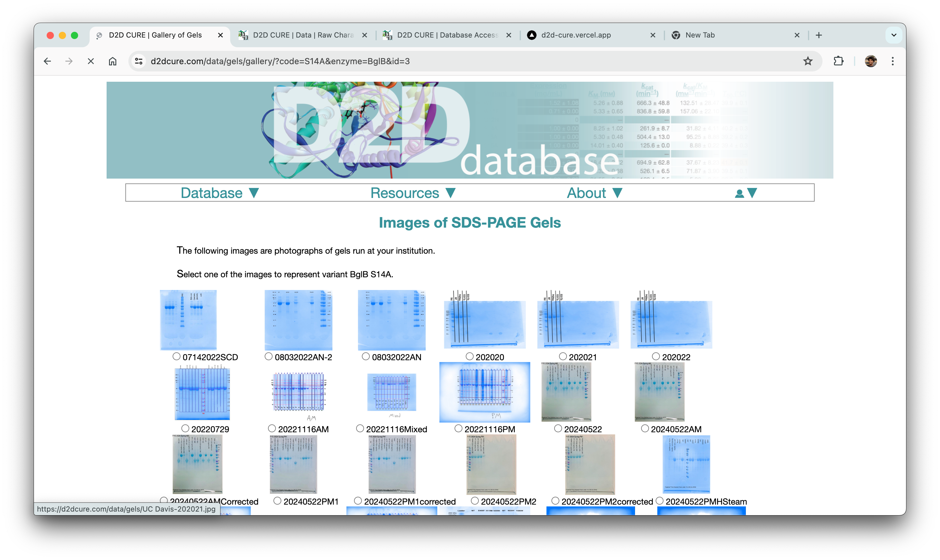Click the browser home icon
This screenshot has height=560, width=940.
point(112,61)
